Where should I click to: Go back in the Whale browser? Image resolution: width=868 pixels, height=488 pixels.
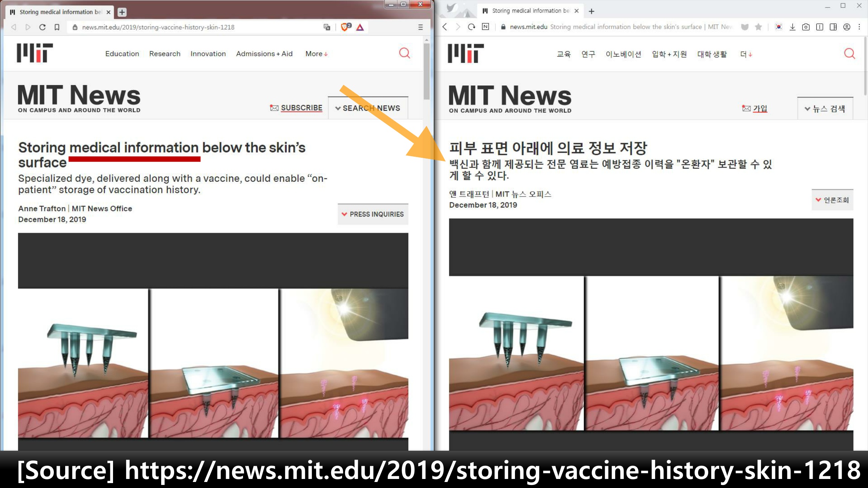[445, 27]
